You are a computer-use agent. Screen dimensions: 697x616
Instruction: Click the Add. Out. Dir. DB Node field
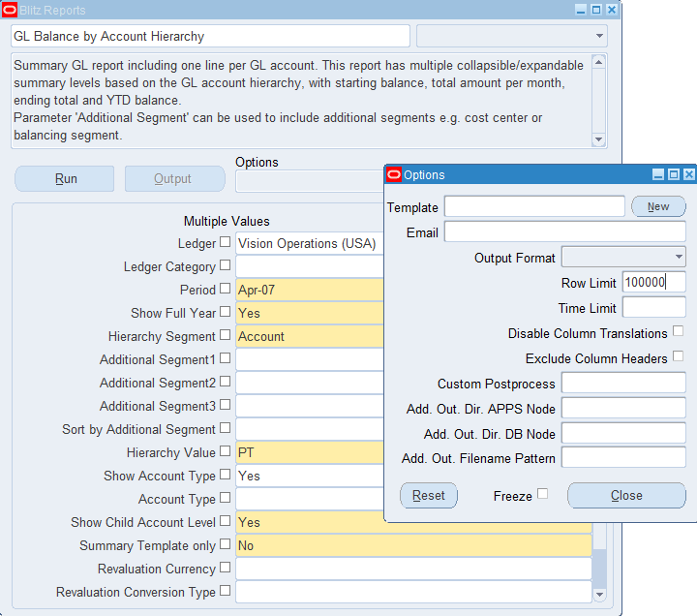[623, 433]
